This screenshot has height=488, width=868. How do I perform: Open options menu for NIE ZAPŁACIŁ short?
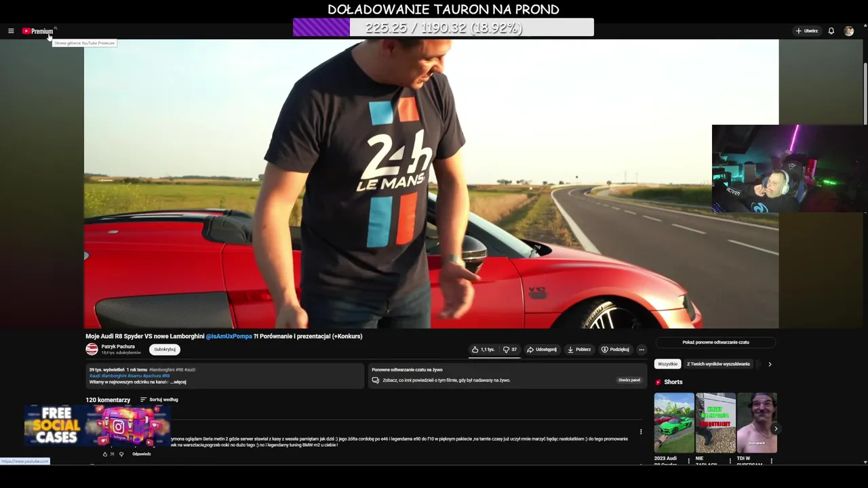tap(730, 461)
